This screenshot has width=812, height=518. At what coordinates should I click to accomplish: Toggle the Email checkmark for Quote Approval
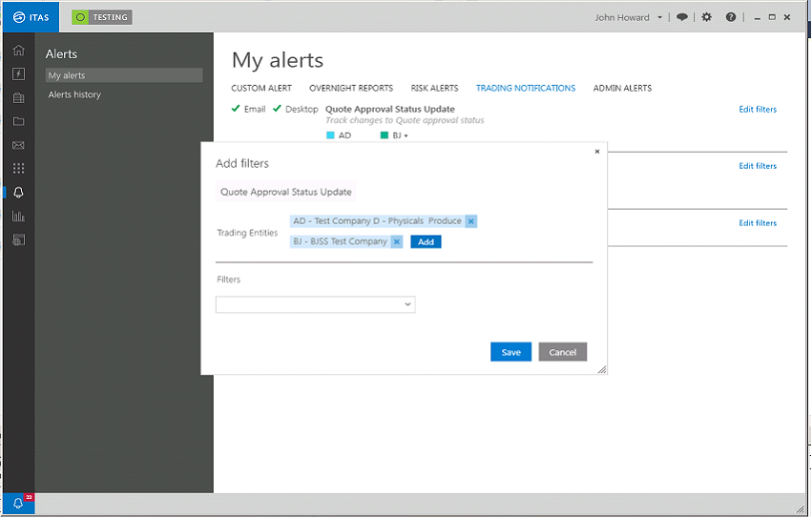[x=236, y=108]
